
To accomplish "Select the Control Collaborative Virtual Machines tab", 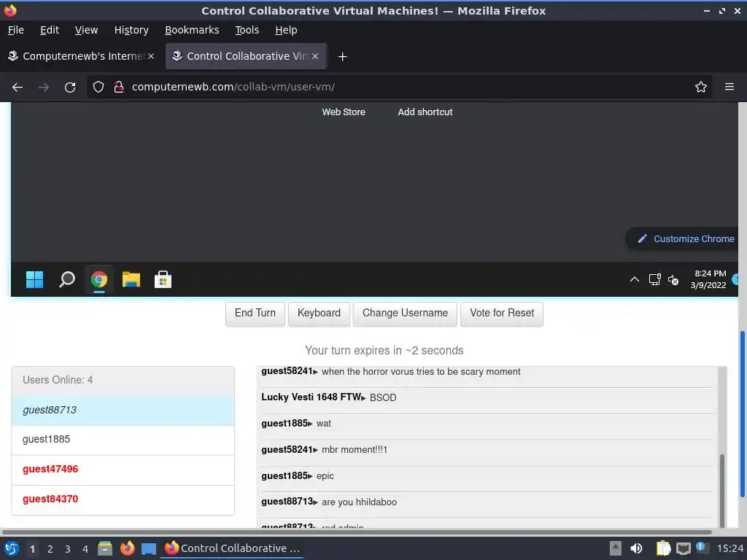I will (x=246, y=56).
